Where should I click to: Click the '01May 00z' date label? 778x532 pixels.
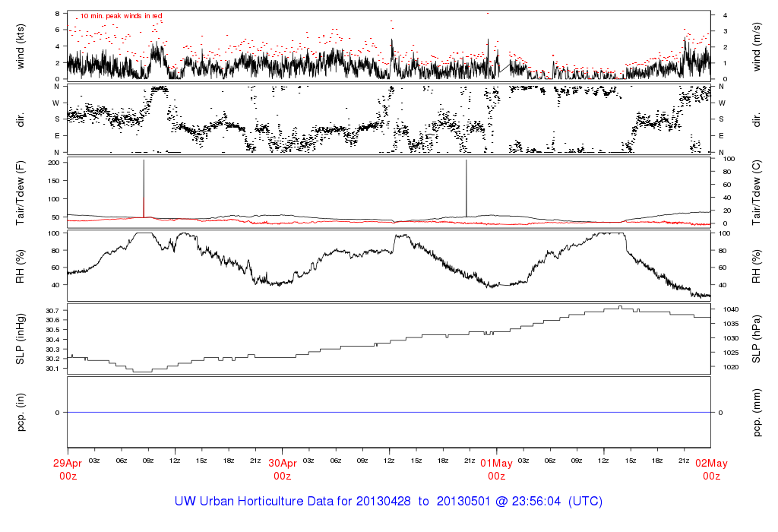496,470
